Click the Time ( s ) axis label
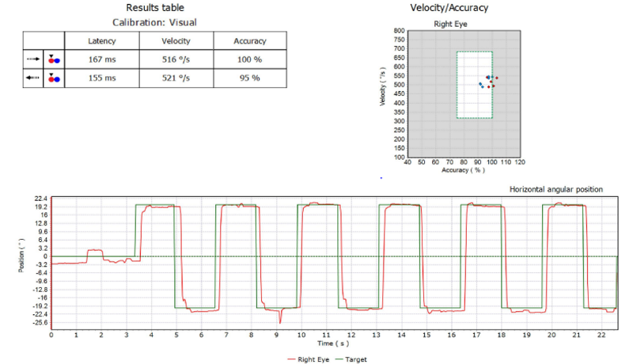 (x=333, y=343)
